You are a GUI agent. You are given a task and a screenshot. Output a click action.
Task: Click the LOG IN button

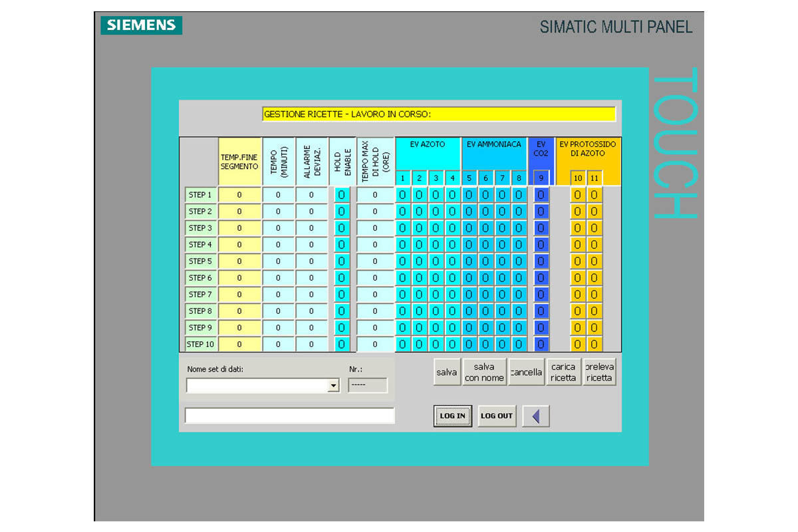[x=452, y=416]
